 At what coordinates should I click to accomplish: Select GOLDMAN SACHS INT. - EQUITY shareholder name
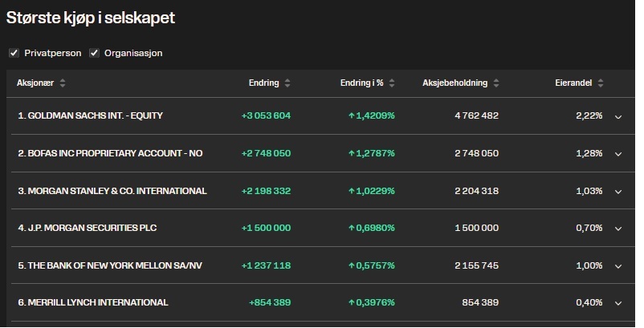pos(90,116)
